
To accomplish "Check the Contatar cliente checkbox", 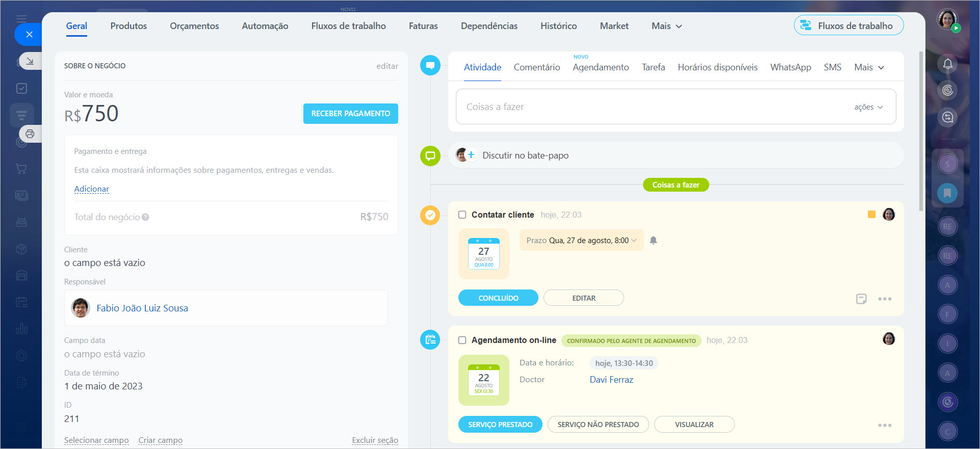I will pyautogui.click(x=462, y=215).
